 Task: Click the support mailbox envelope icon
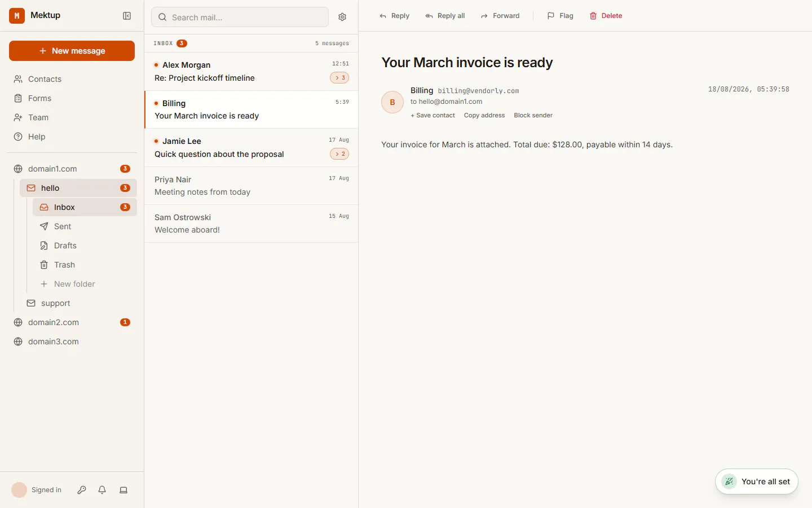tap(31, 303)
